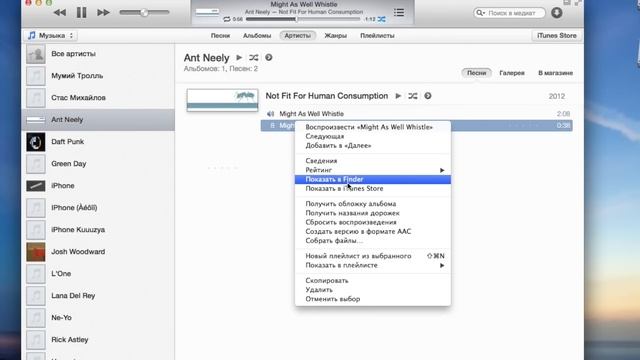Choose Новый плейлист из выбранного
Screen dimensions: 640x360
click(373, 256)
